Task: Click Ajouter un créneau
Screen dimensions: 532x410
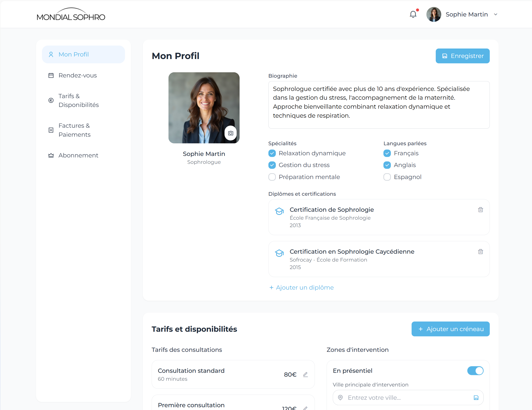Action: tap(450, 329)
